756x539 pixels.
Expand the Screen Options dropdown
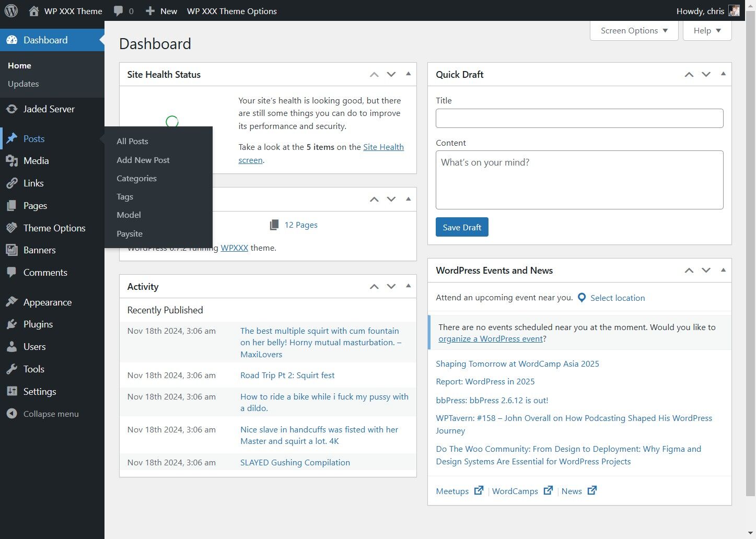tap(634, 31)
